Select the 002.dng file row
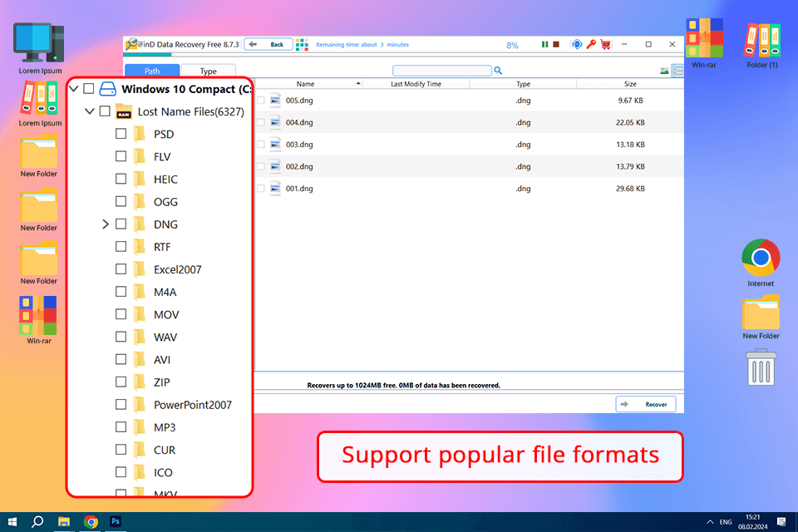Screen dimensions: 798x532 (x=469, y=166)
